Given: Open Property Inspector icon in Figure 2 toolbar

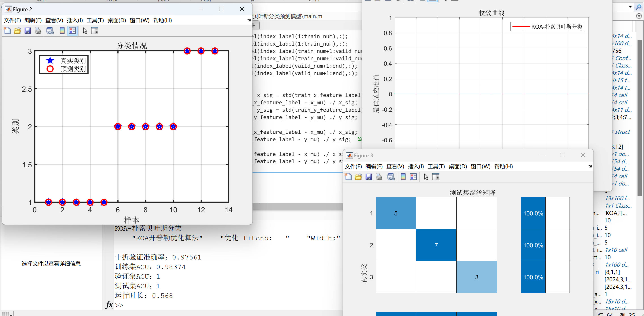Looking at the screenshot, I should click(x=95, y=31).
